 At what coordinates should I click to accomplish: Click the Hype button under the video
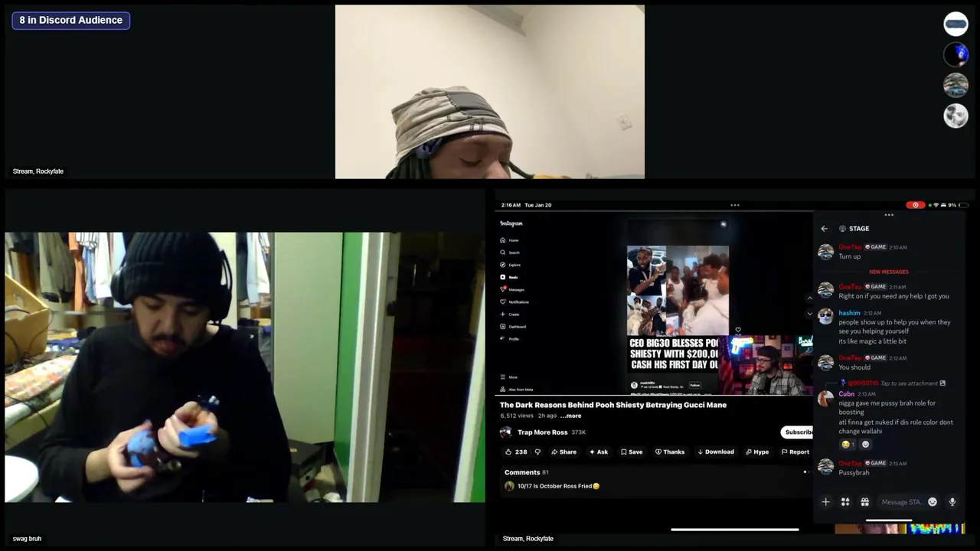pos(756,452)
